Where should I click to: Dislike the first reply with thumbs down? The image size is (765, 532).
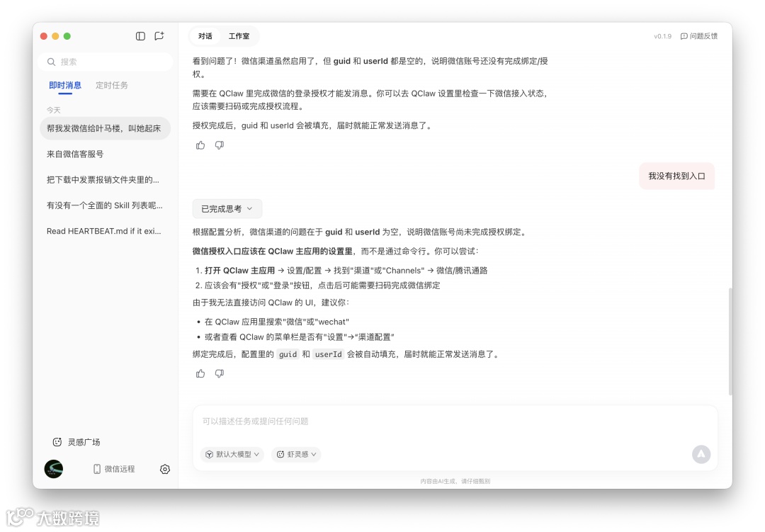tap(220, 145)
